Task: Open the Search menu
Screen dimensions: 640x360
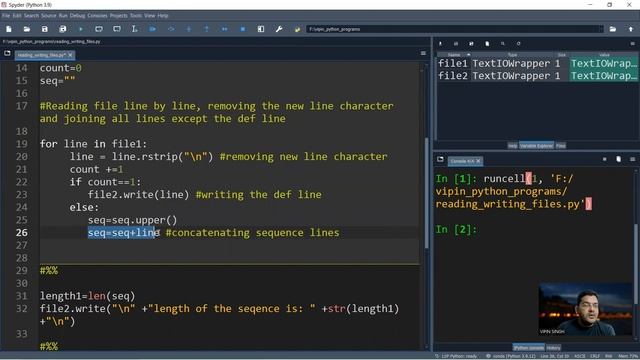Action: pyautogui.click(x=31, y=16)
